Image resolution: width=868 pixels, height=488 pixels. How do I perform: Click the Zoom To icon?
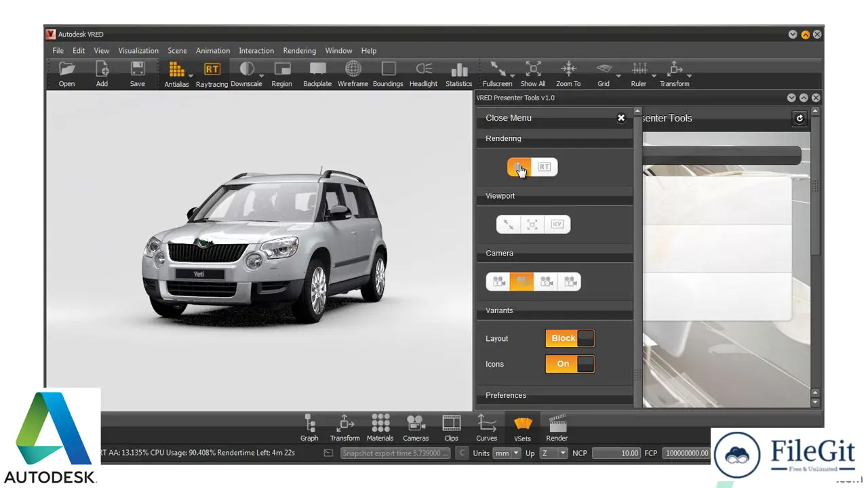(x=568, y=74)
